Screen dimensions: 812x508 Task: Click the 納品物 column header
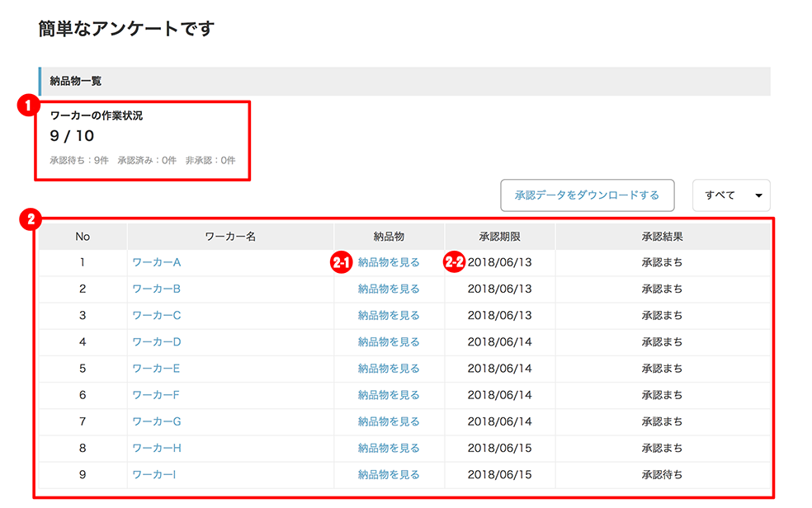389,237
